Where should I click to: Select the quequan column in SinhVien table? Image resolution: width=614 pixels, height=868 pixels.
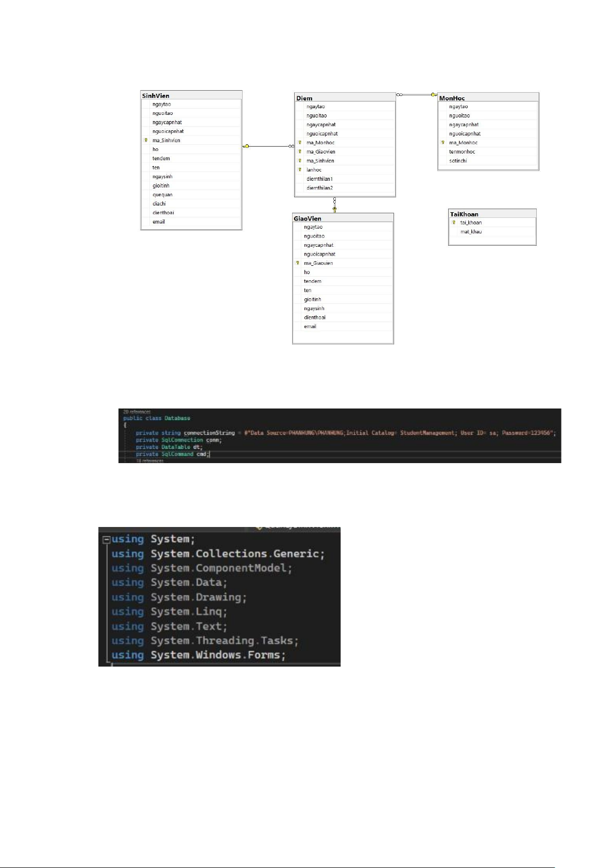(x=162, y=195)
